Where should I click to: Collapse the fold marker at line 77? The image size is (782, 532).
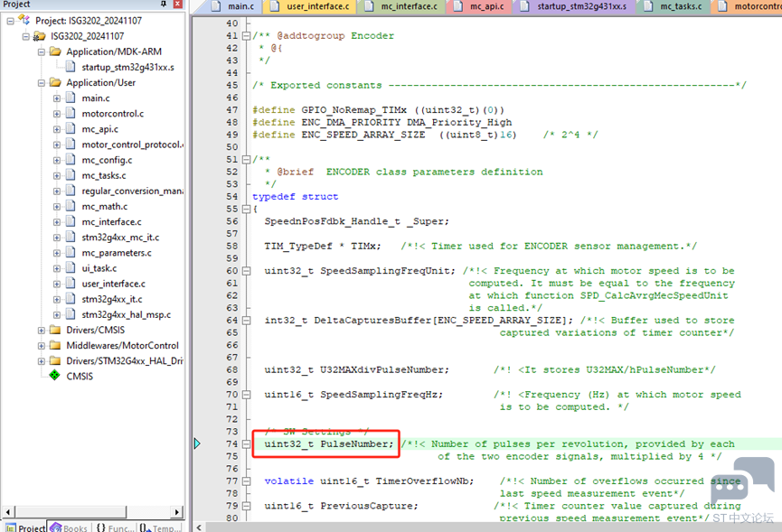point(246,481)
